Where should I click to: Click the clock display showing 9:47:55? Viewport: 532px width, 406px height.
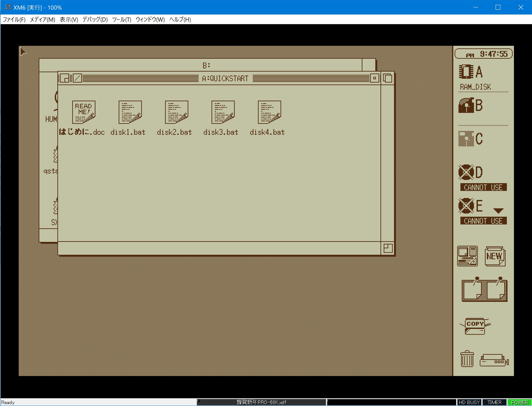(x=484, y=54)
